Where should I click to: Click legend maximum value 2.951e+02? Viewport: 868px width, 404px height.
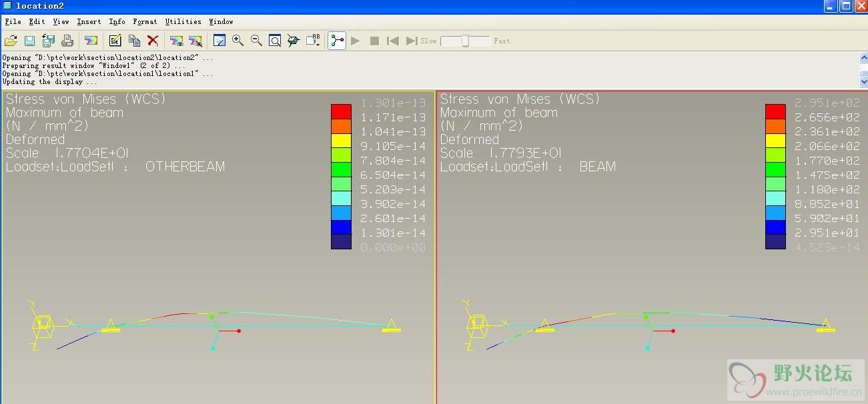click(x=827, y=103)
